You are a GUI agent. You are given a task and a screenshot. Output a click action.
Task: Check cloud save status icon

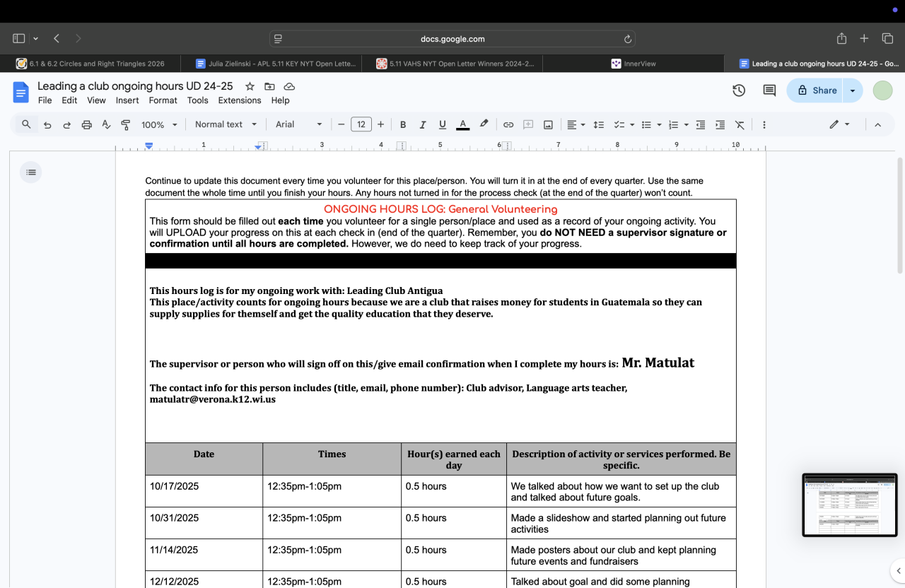[x=289, y=86]
